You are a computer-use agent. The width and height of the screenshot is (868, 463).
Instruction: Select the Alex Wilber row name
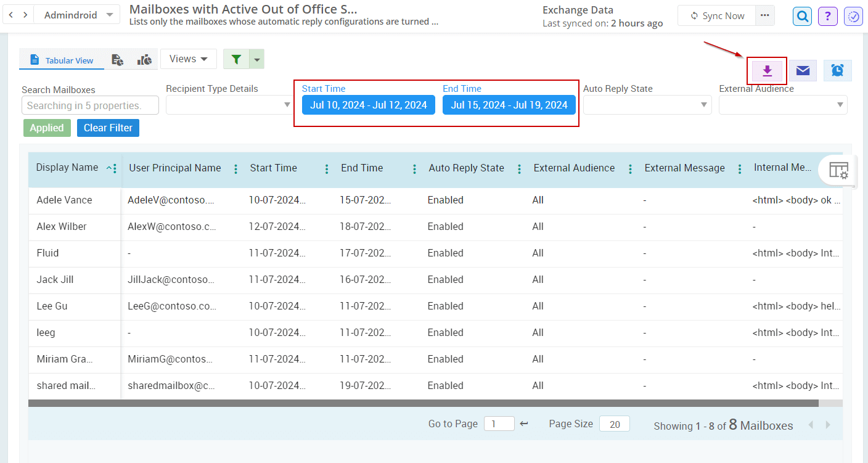[x=62, y=226]
